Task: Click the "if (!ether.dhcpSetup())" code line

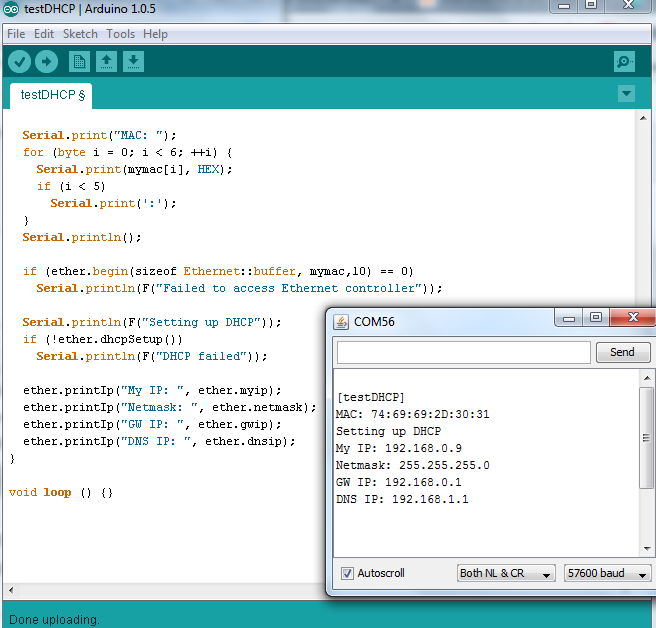Action: (x=102, y=339)
